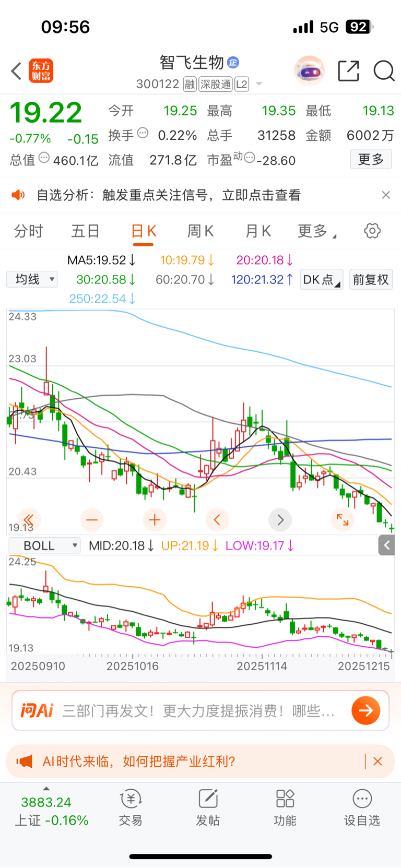This screenshot has width=401, height=868.
Task: Open 更多 quote details button
Action: tap(371, 159)
